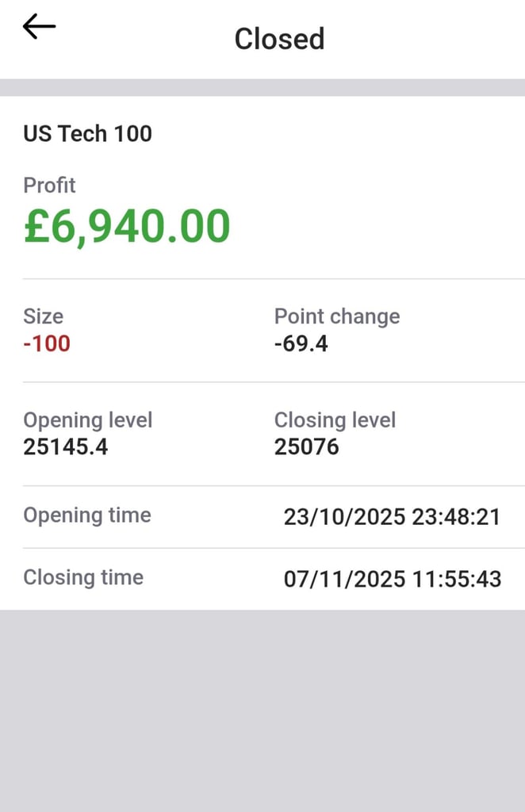Click the Closed title header
Viewport: 525px width, 812px height.
[279, 38]
